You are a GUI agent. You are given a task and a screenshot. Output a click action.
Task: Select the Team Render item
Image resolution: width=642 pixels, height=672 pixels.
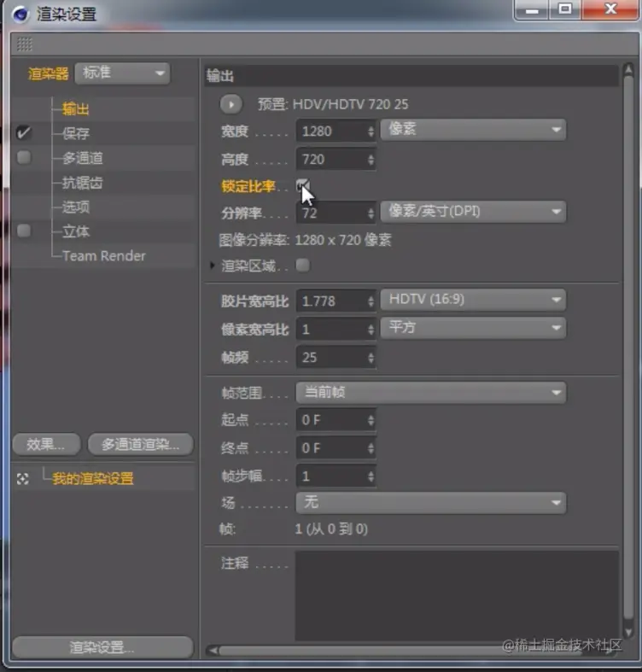point(104,256)
